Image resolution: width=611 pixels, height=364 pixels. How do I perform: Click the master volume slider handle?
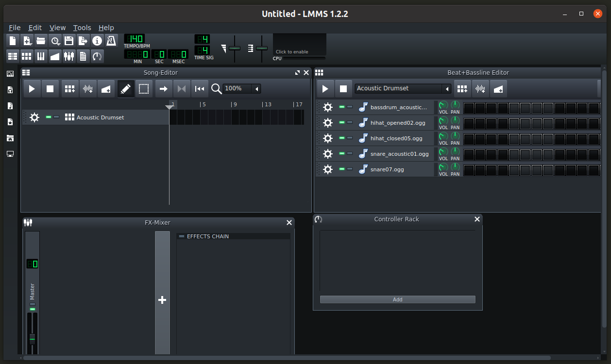tap(33, 338)
